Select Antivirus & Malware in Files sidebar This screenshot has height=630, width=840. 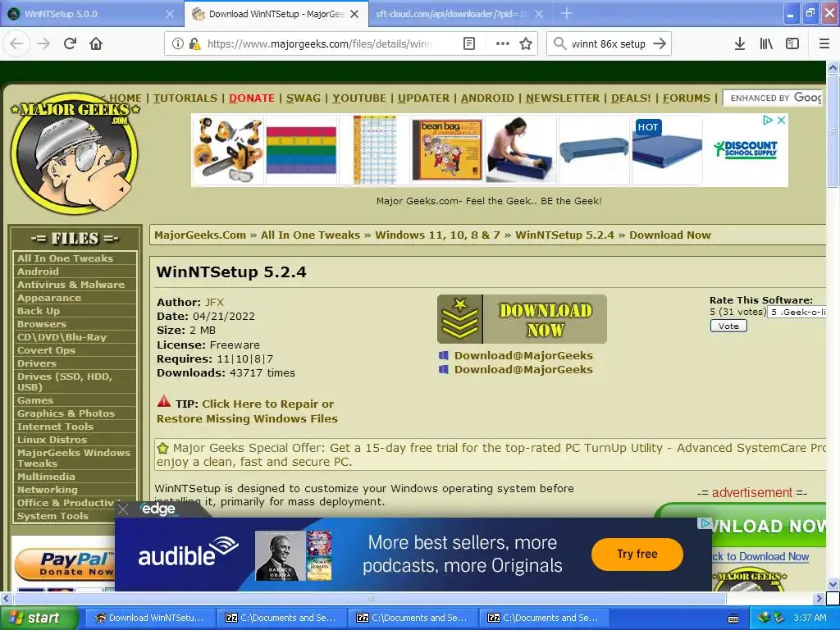click(x=71, y=285)
